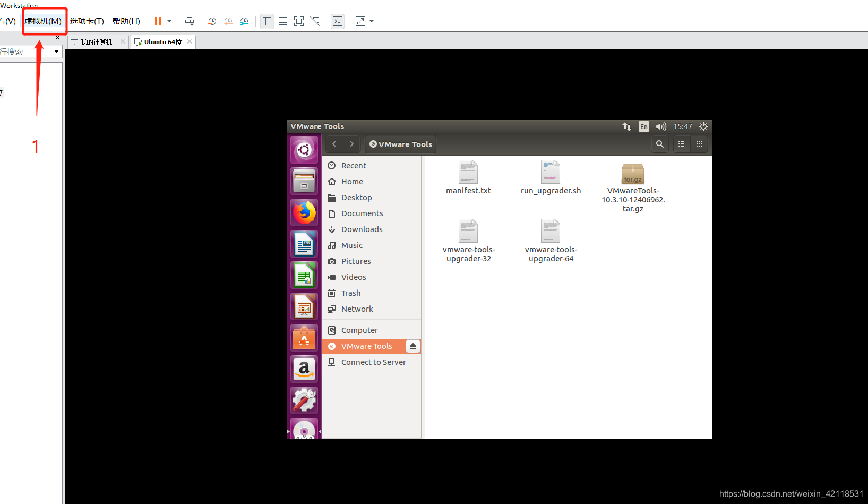Screen dimensions: 868x504
Task: Search files in the VMware Tools folder
Action: coord(660,144)
